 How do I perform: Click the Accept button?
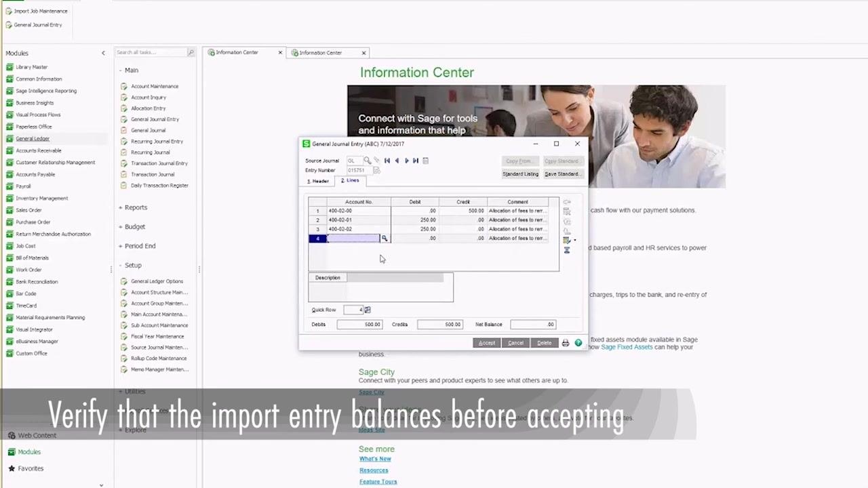click(x=487, y=343)
